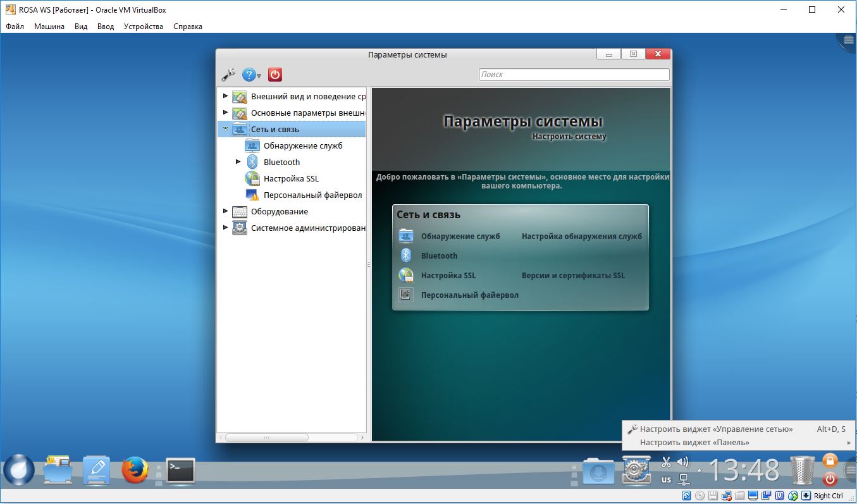Choose Настроить виджет «Управление сетью» from the context menu

[738, 429]
